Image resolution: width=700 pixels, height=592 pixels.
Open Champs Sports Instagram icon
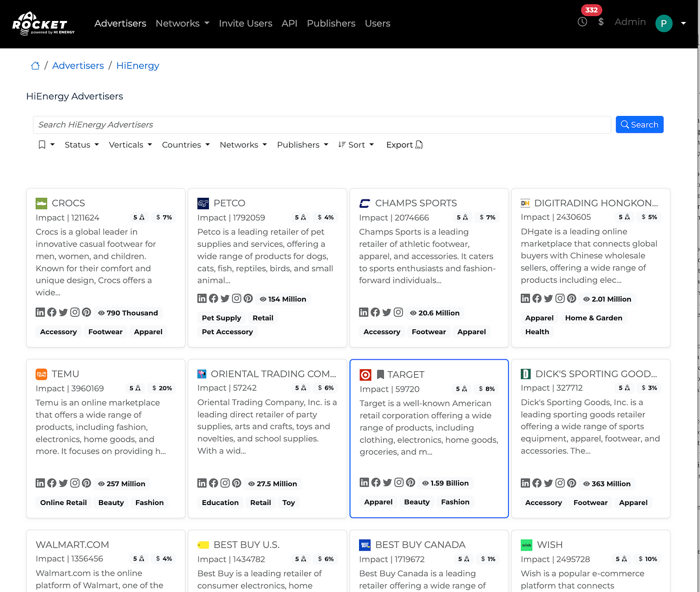(x=398, y=312)
